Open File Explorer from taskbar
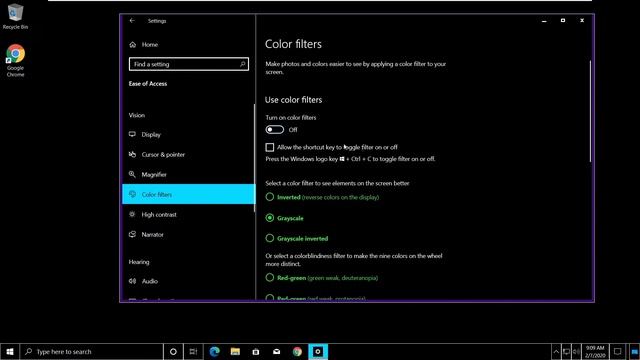 pos(235,351)
